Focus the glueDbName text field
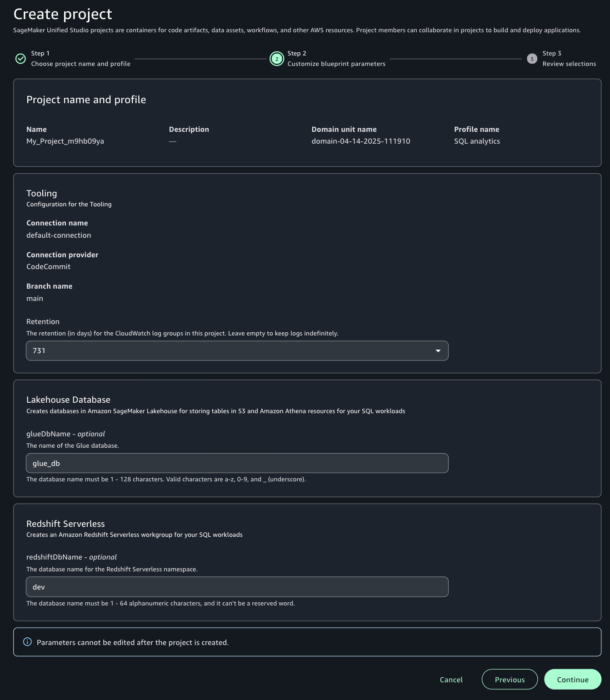 pyautogui.click(x=236, y=463)
